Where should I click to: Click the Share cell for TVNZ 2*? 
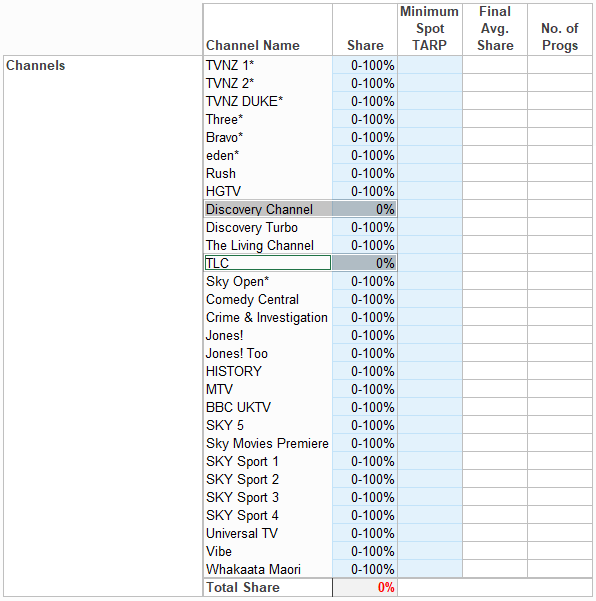tap(365, 83)
